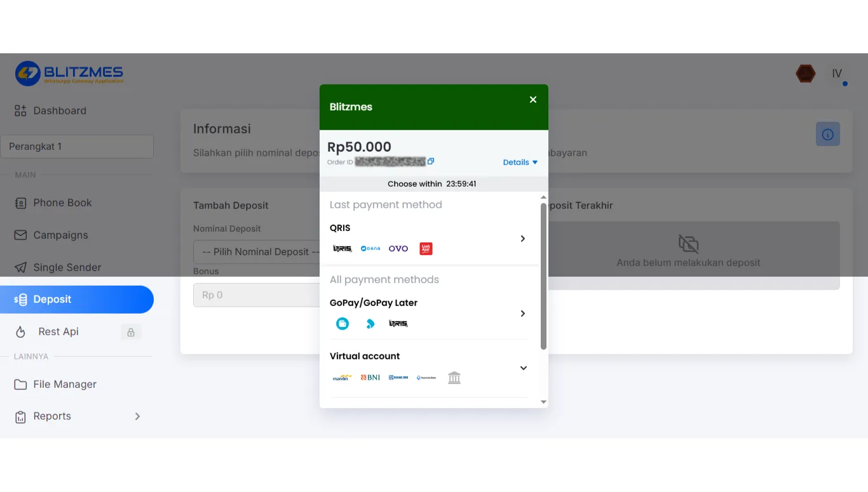Click the Single Sender paper-plane icon
868x492 pixels.
tap(20, 267)
